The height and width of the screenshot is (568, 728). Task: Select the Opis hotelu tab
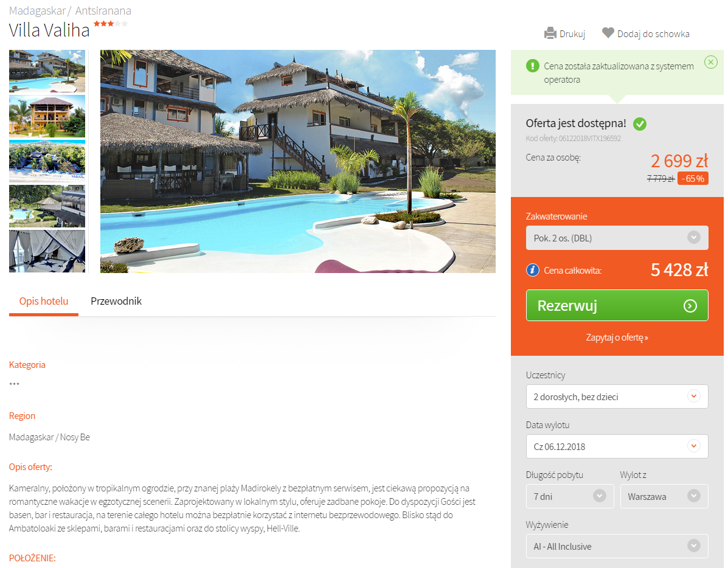click(44, 301)
